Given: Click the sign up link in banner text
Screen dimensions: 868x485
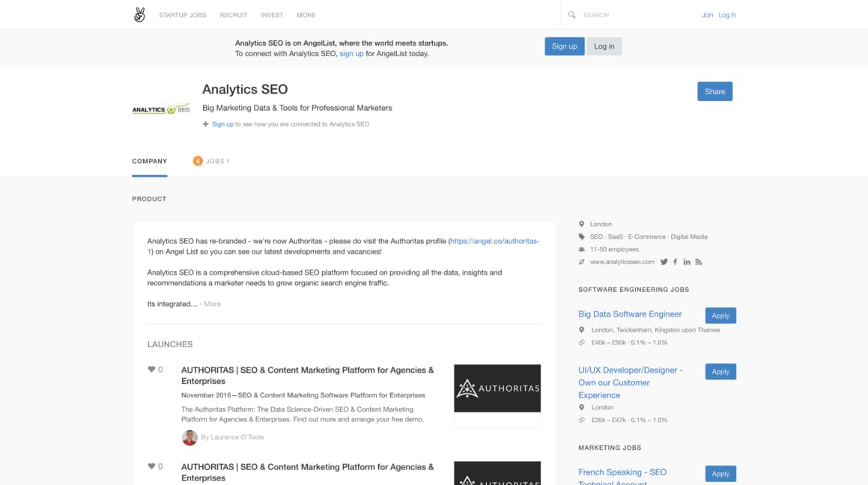Looking at the screenshot, I should coord(351,54).
